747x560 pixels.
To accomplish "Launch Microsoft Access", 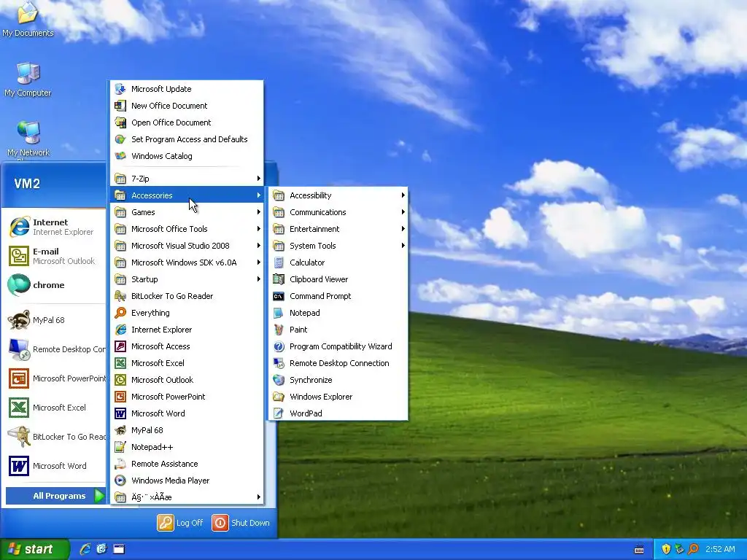I will click(187, 346).
